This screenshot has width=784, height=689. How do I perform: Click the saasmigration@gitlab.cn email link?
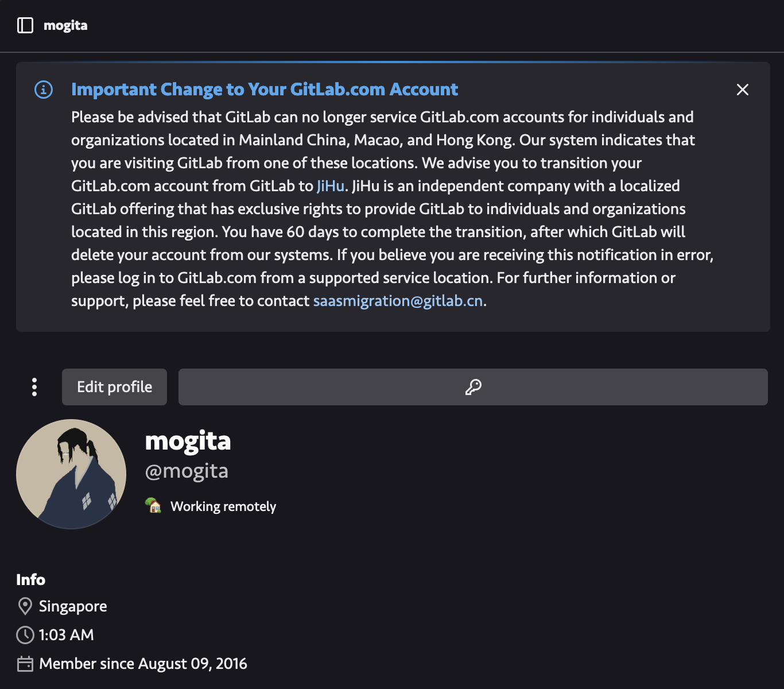click(x=398, y=301)
